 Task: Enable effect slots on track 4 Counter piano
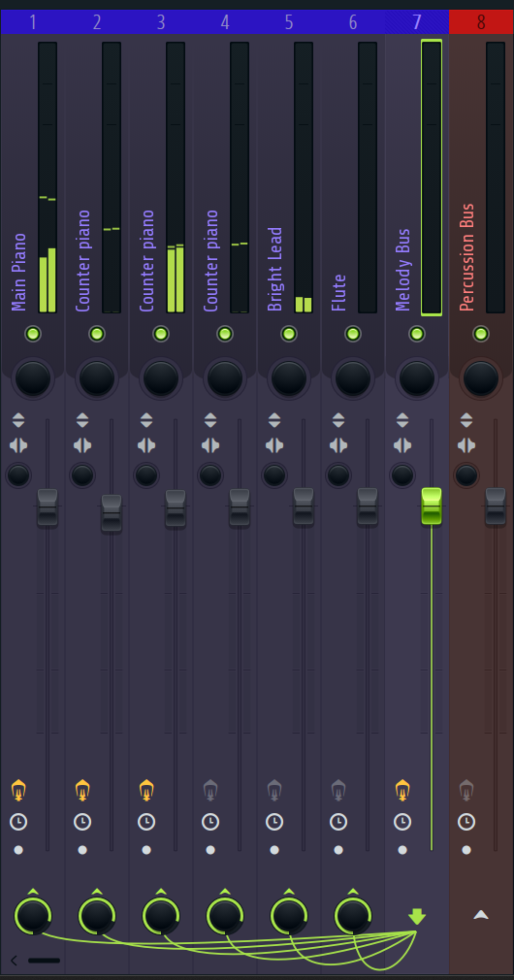[210, 791]
